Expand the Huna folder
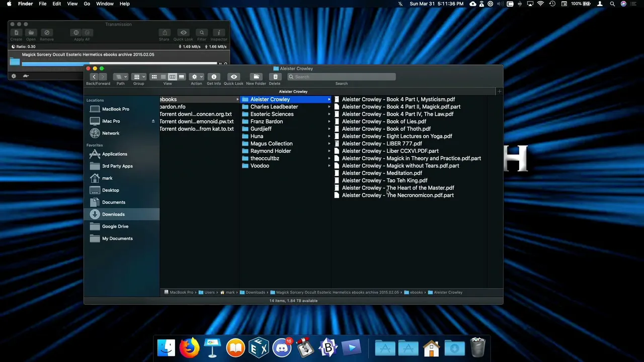Image resolution: width=644 pixels, height=362 pixels. (x=329, y=136)
